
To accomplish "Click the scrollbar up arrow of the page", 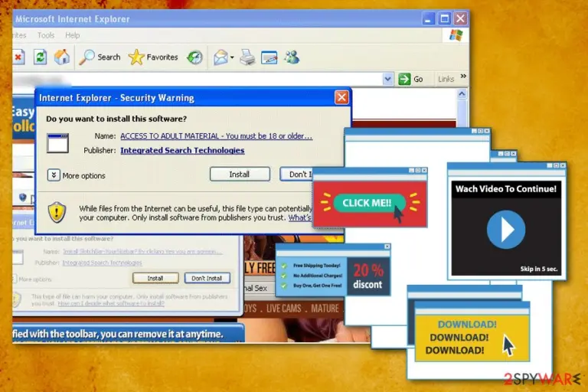I will pos(462,93).
